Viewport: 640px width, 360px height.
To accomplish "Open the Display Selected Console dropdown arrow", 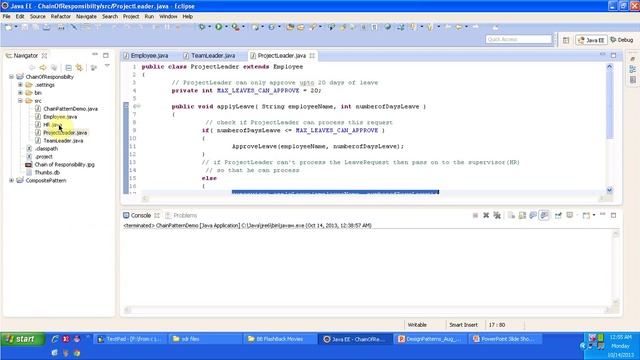I will (x=576, y=215).
